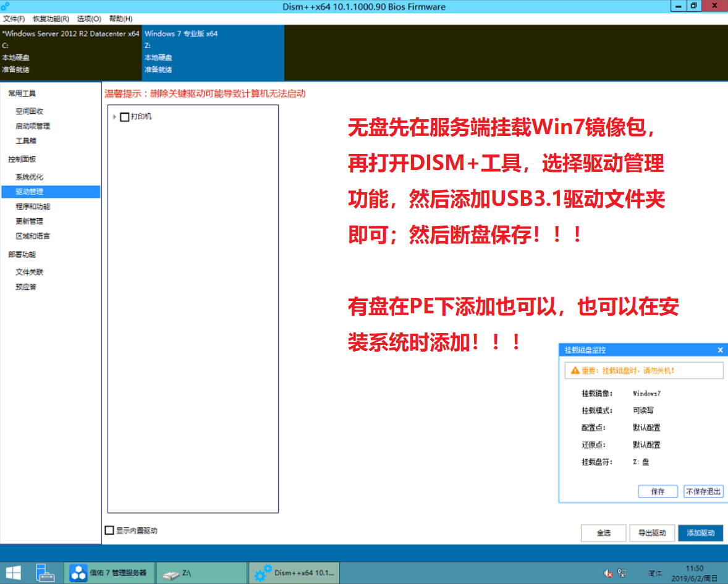Click the 挂载镜像 value Windows7

tap(646, 394)
